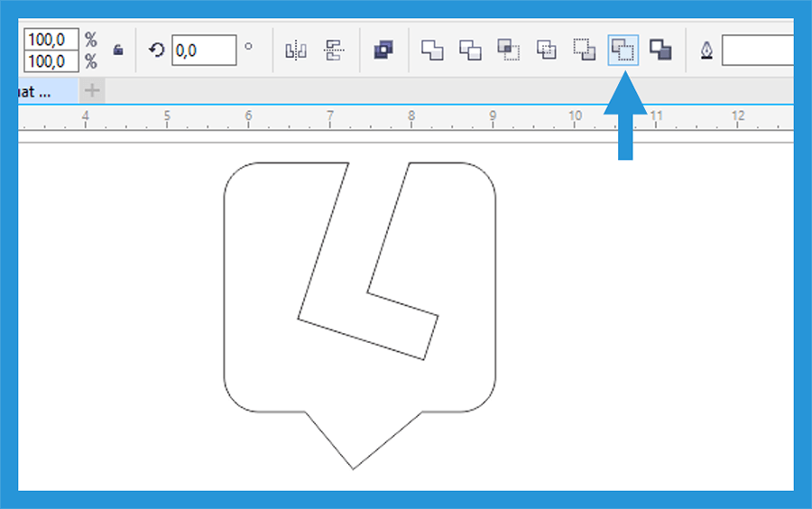812x509 pixels.
Task: Click the highlighted Back minus front icon
Action: pyautogui.click(x=623, y=51)
